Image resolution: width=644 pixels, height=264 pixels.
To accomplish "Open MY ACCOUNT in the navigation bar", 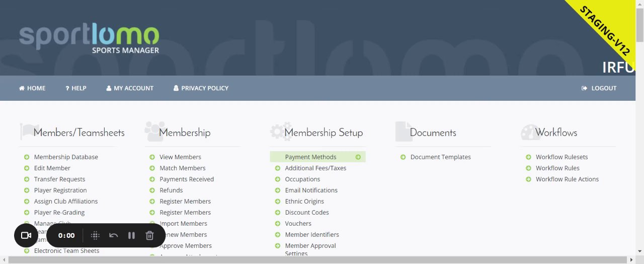I will pyautogui.click(x=130, y=88).
